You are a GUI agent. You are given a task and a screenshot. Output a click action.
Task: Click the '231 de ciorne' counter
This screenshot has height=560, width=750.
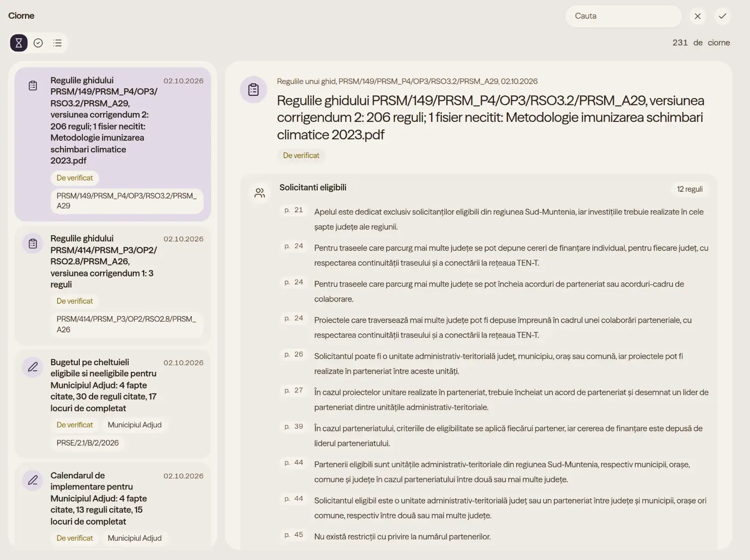(x=701, y=43)
